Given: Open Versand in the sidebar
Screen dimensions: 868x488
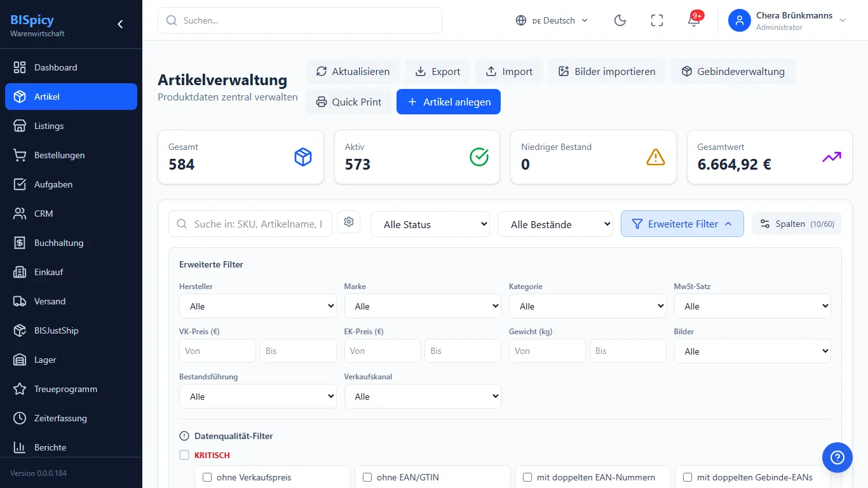Looking at the screenshot, I should click(x=71, y=301).
